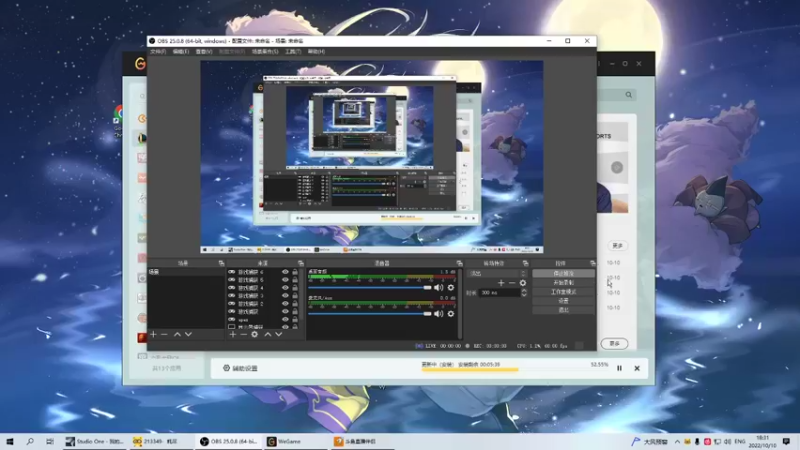Open the 帮助(H) menu in OBS
This screenshot has height=450, width=800.
point(316,52)
